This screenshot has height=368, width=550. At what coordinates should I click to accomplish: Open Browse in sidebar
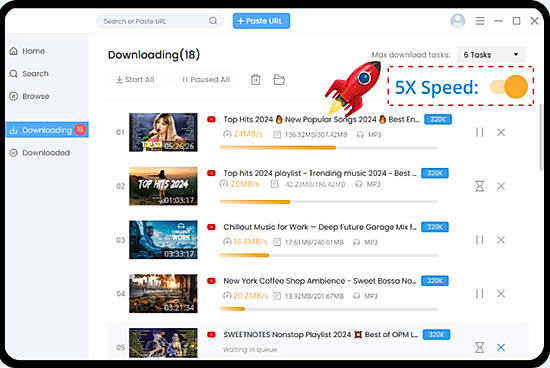29,96
